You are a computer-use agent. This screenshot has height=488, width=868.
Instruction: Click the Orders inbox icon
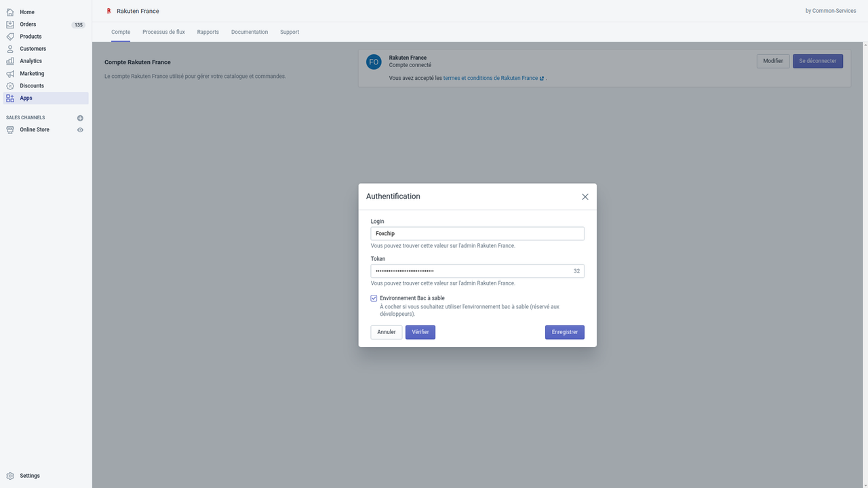tap(10, 24)
